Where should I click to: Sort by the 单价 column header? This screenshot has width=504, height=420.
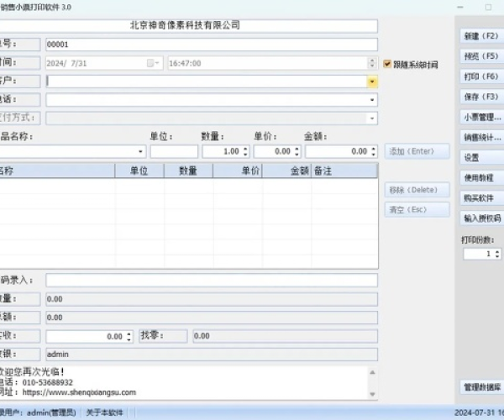pyautogui.click(x=238, y=171)
